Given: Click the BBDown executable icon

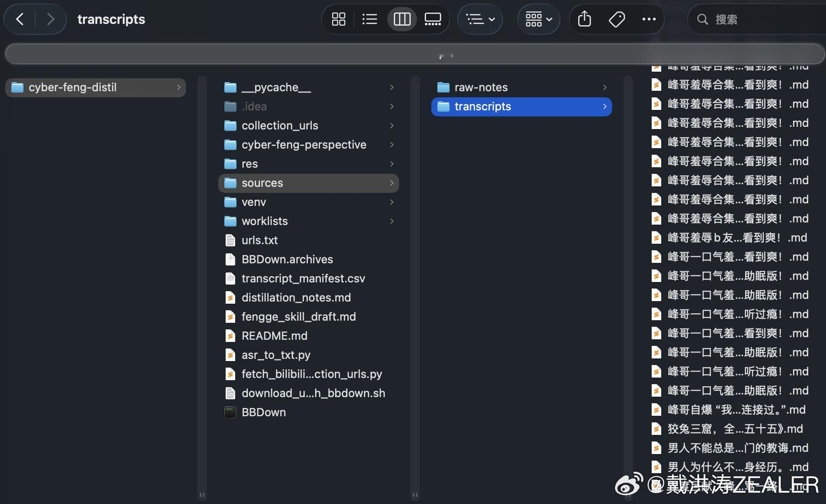Looking at the screenshot, I should click(x=230, y=412).
